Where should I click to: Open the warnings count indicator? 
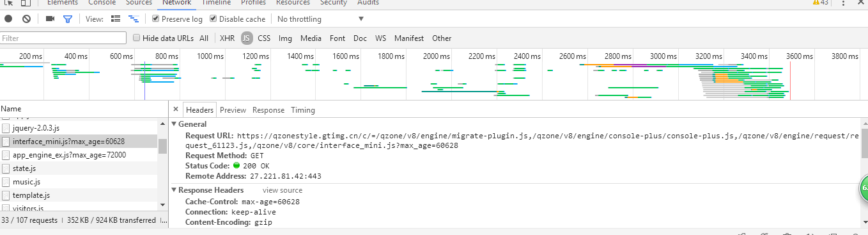tap(820, 3)
